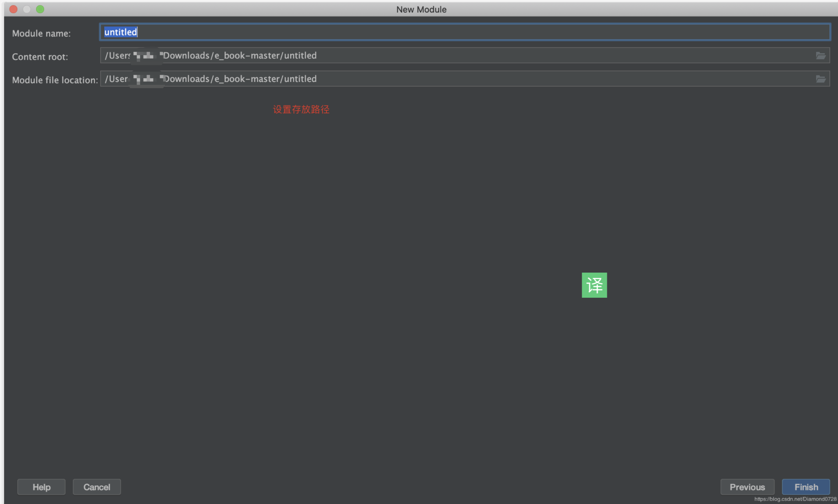The height and width of the screenshot is (504, 838).
Task: Click the folder icon beside Content root
Action: pos(822,55)
